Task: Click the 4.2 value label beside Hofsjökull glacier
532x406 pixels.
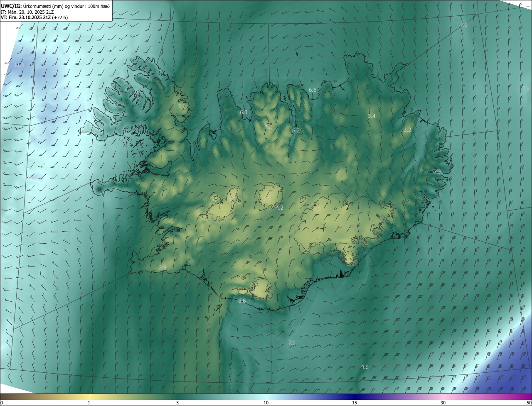Action: (x=280, y=208)
